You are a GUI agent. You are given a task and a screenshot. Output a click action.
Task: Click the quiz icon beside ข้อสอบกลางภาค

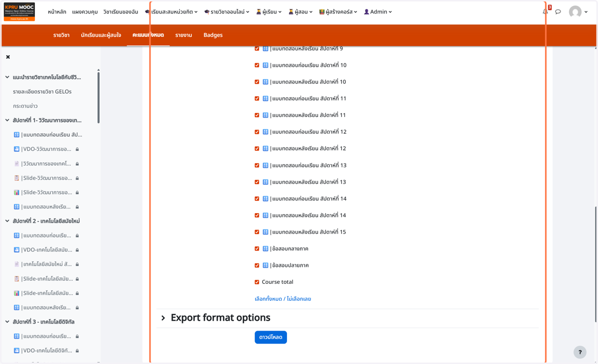point(266,248)
